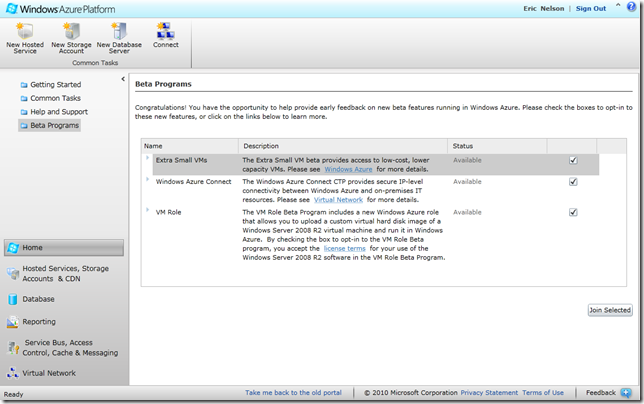Open the Privacy Statement link
The height and width of the screenshot is (404, 644).
click(489, 393)
